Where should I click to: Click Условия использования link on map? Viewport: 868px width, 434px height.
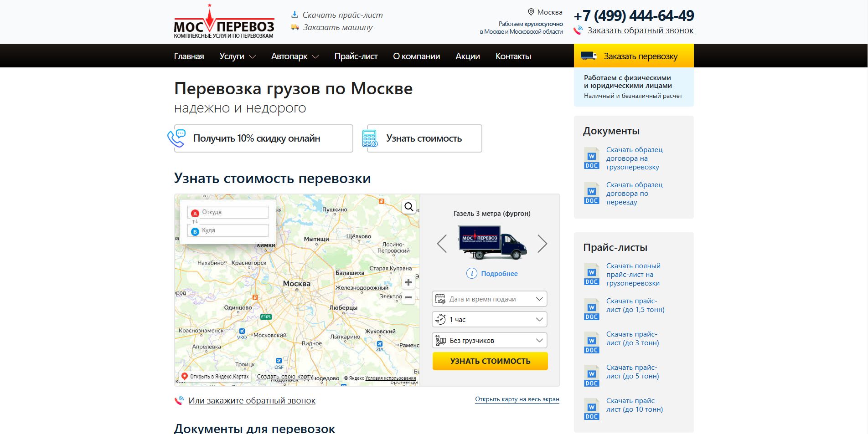391,378
